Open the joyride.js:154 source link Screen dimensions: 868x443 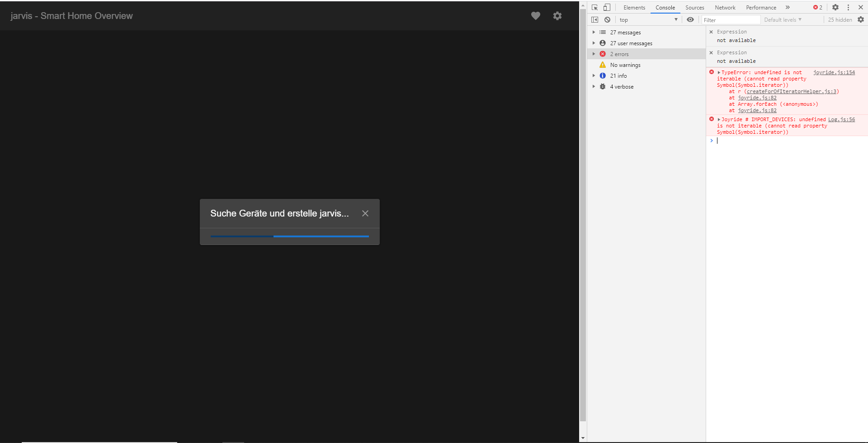(834, 73)
